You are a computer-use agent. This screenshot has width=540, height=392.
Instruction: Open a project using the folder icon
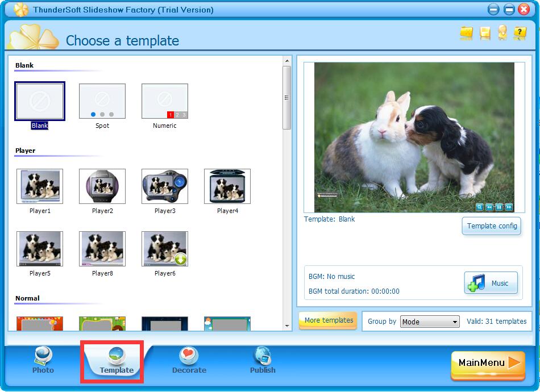466,34
